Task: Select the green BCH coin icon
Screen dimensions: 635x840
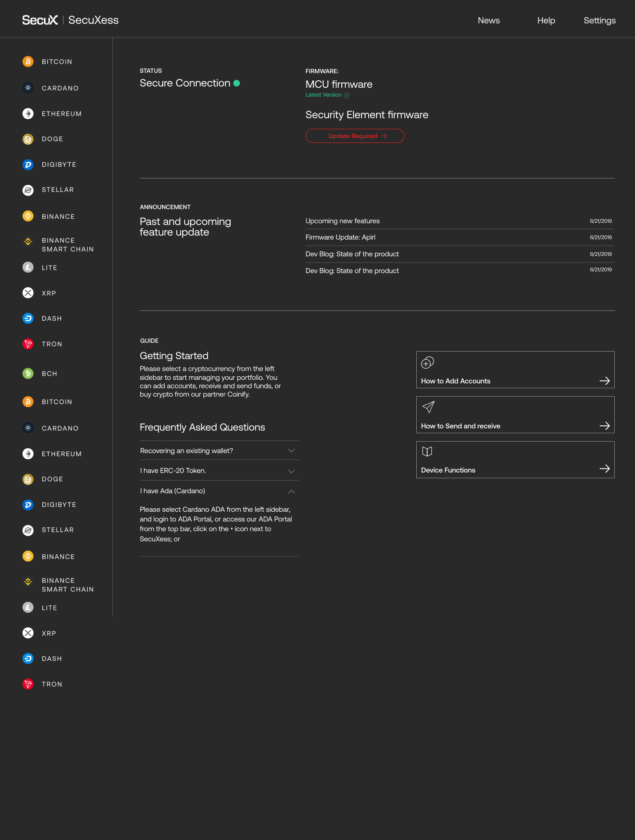Action: click(x=28, y=373)
